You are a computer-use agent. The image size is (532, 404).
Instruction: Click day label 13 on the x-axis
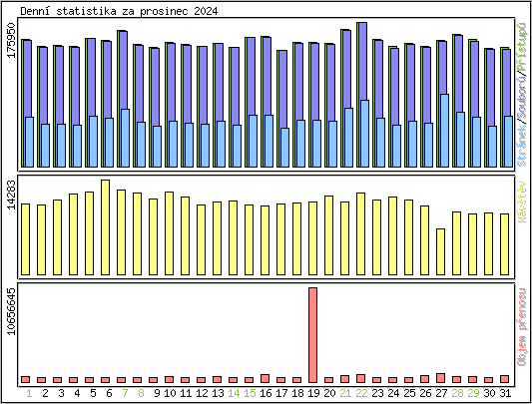[218, 393]
